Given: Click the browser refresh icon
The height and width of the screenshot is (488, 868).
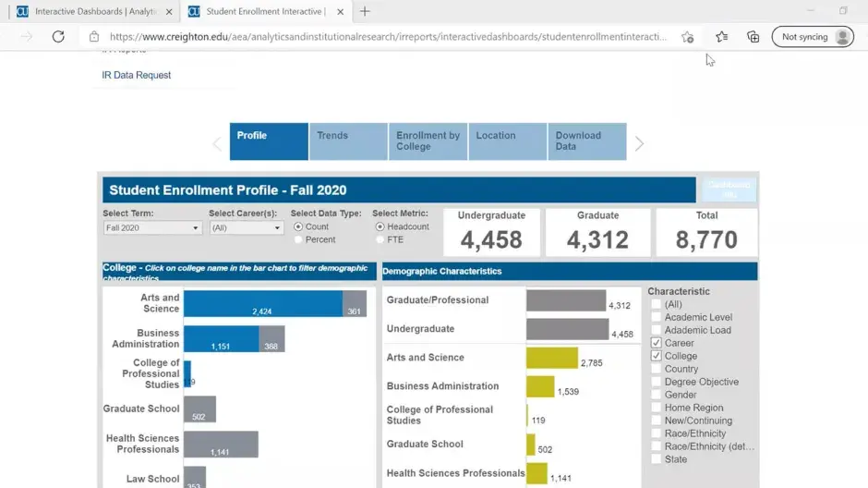Looking at the screenshot, I should click(x=58, y=37).
